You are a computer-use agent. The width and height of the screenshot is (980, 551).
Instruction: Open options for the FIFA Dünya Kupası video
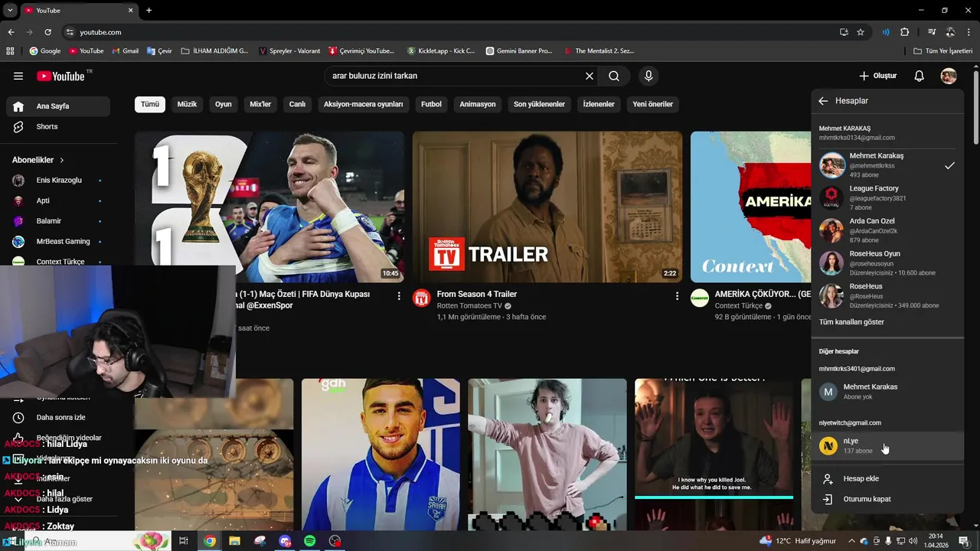399,295
